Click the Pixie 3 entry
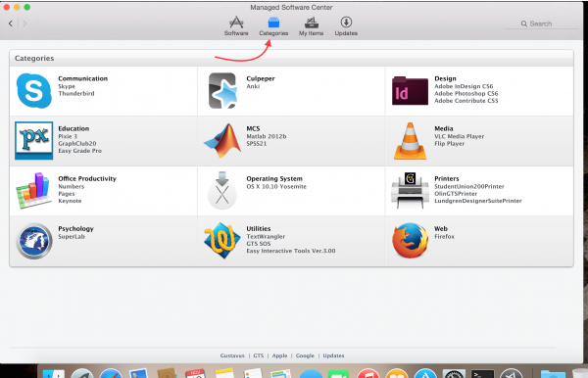The image size is (588, 378). coord(68,136)
